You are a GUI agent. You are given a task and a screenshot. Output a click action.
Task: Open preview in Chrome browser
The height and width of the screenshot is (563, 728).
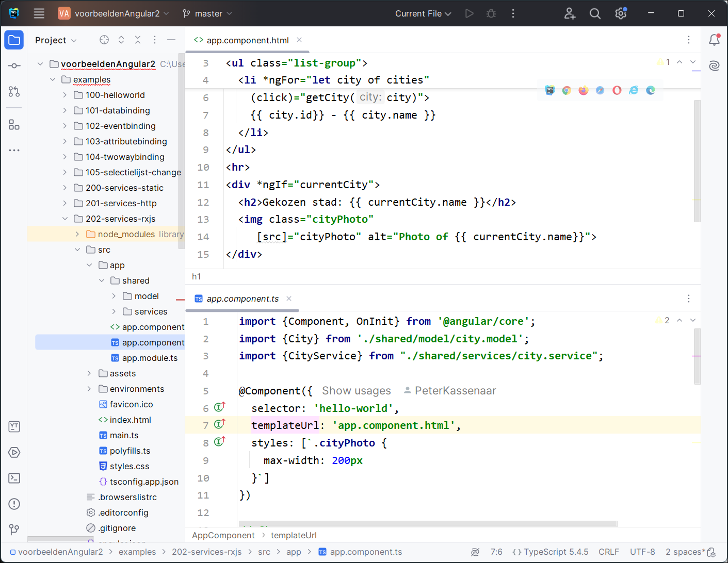pos(567,90)
